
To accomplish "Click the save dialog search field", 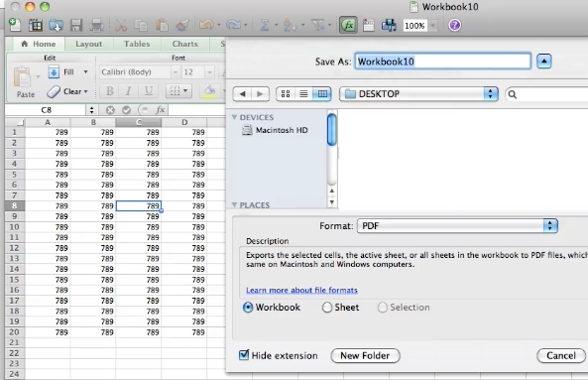I will (x=546, y=94).
